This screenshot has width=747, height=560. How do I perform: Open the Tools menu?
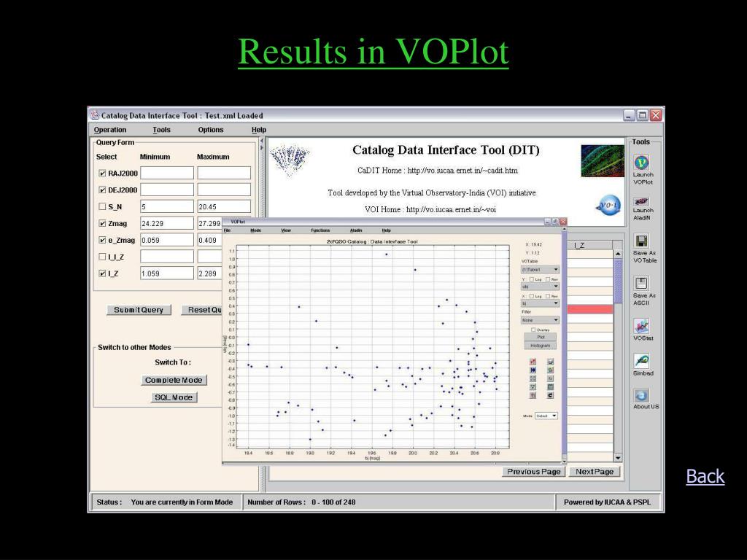(161, 130)
